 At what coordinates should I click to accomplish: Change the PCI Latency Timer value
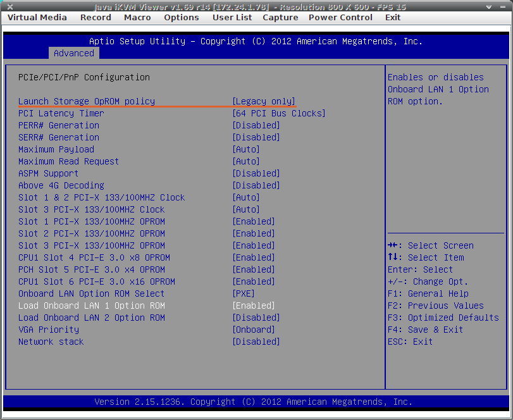point(279,113)
